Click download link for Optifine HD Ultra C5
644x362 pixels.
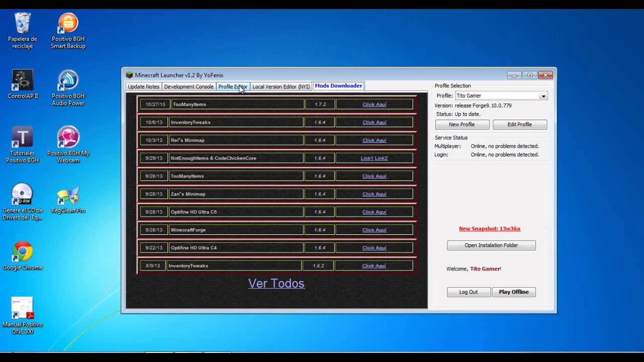[374, 212]
